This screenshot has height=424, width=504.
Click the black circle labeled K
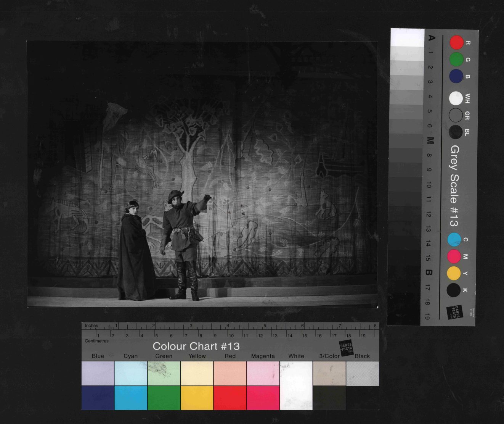[x=454, y=290]
